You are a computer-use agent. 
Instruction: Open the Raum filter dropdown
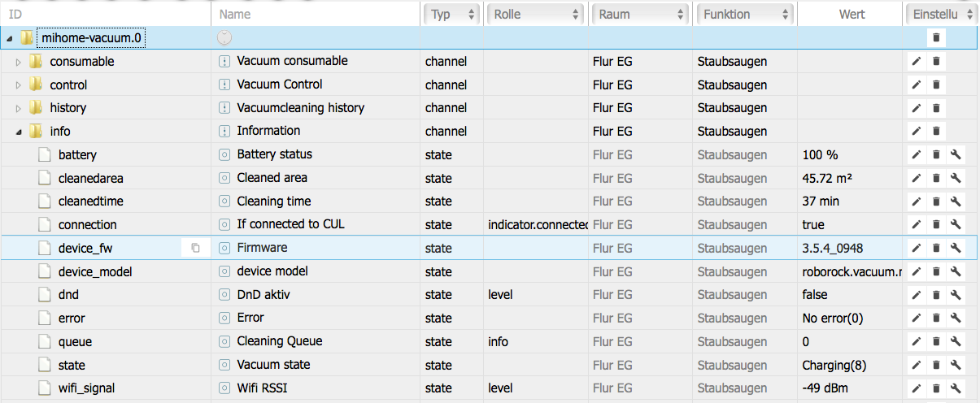tap(641, 14)
